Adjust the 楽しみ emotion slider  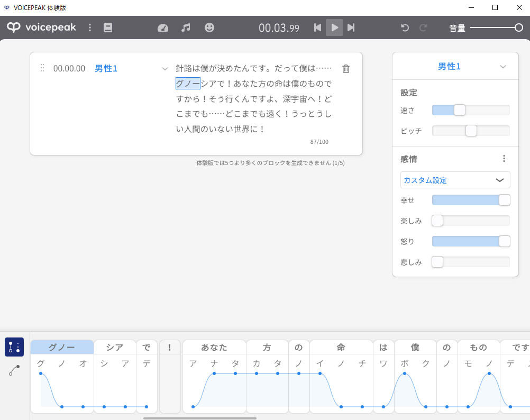471,221
